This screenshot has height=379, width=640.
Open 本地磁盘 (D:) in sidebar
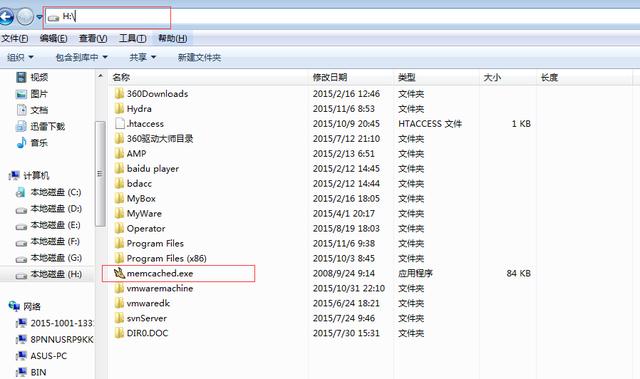pyautogui.click(x=49, y=208)
